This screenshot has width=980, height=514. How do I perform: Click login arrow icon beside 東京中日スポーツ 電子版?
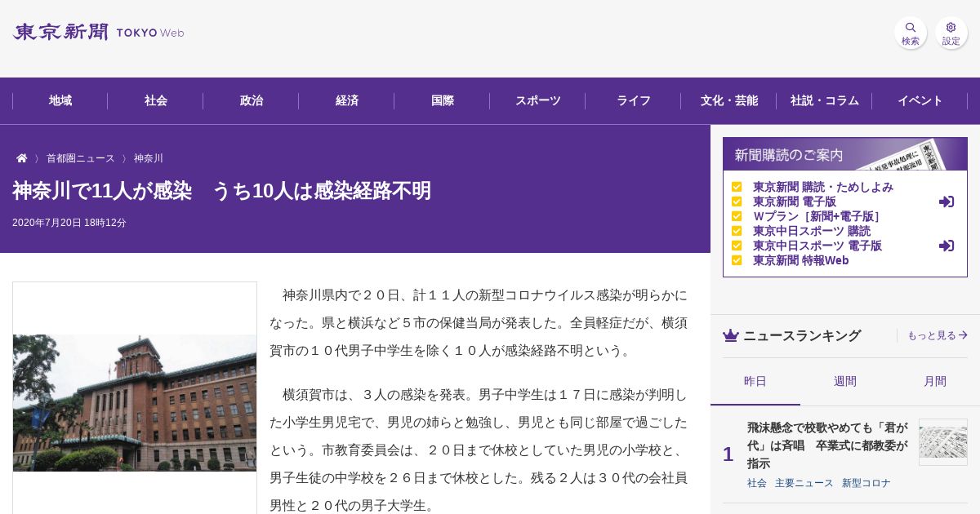(947, 246)
